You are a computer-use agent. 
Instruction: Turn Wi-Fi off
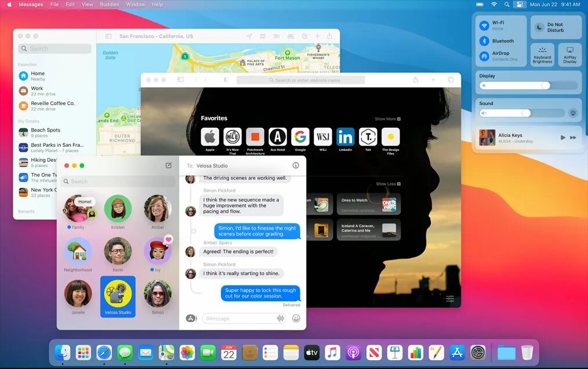(484, 25)
